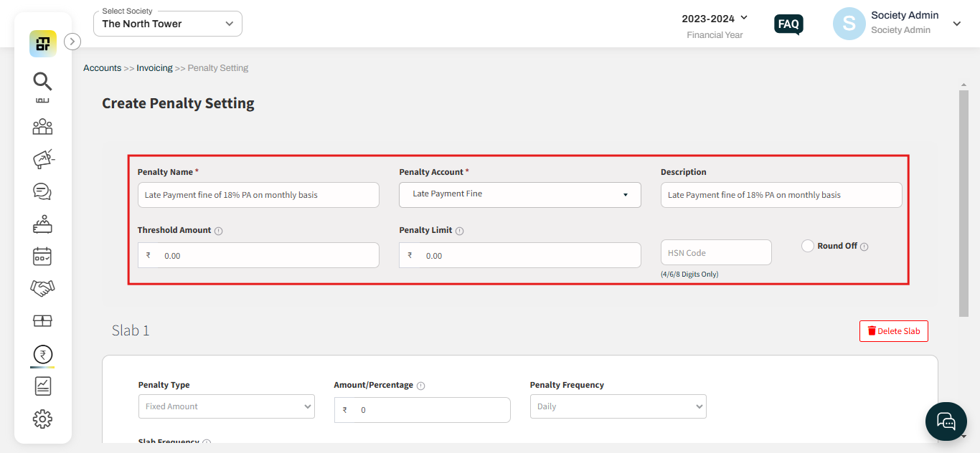Open the discussions chat icon
This screenshot has height=453, width=980.
coord(42,191)
